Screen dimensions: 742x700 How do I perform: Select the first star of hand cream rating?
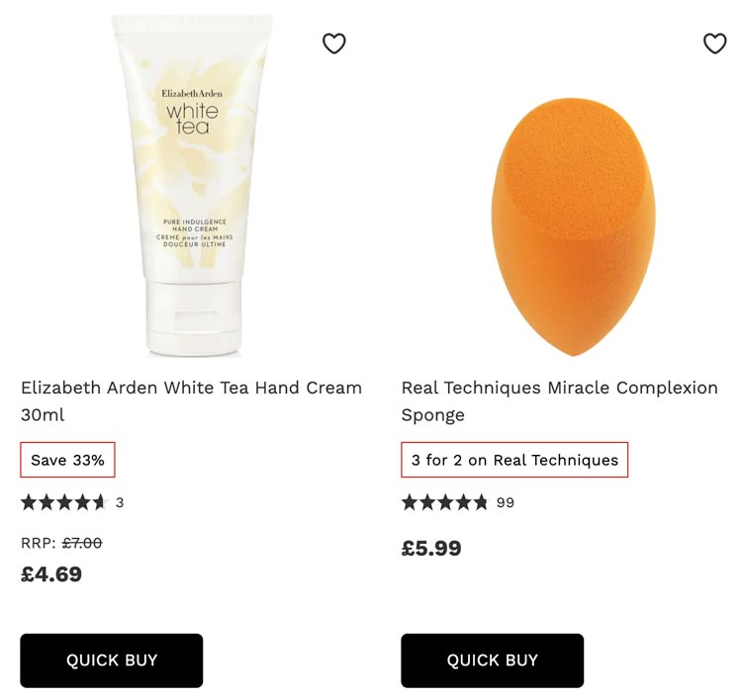[x=29, y=502]
